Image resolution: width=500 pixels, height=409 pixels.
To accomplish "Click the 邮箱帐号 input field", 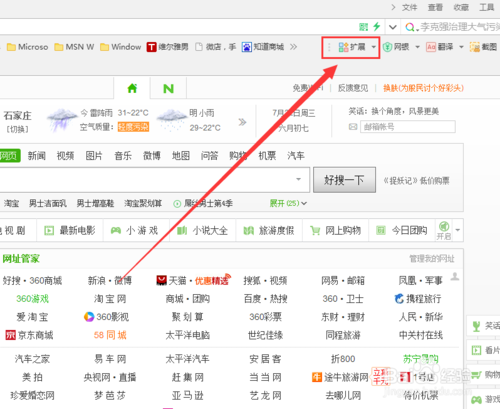I will click(408, 127).
